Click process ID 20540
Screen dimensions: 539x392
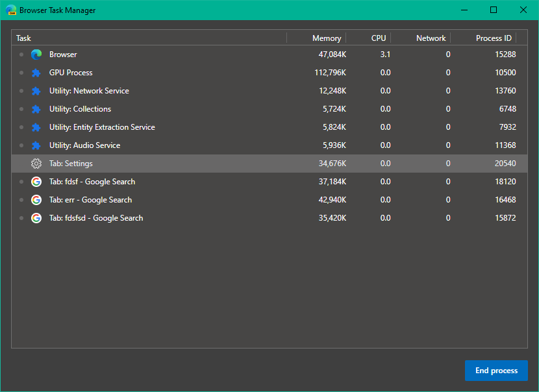[x=505, y=164]
